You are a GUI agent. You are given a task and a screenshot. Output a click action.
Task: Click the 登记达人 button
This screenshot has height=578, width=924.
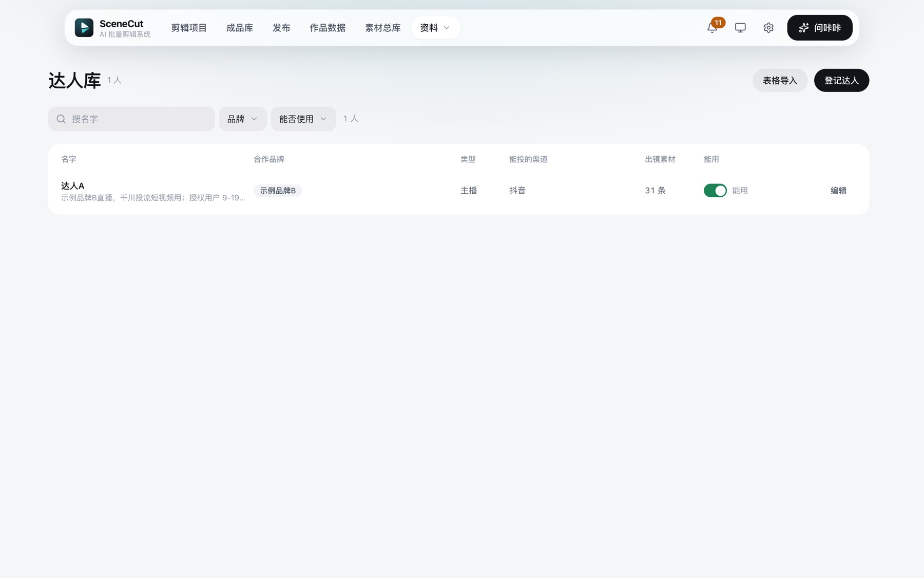click(x=842, y=81)
